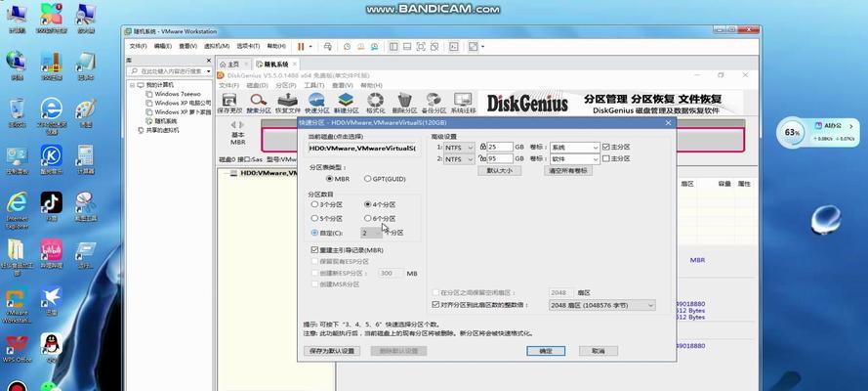This screenshot has height=391, width=868.
Task: Choose the 4个分区 radio option
Action: tap(380, 204)
